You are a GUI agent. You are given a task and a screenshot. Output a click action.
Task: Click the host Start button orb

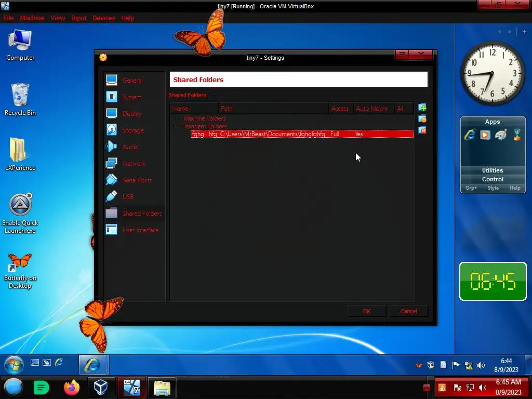click(x=13, y=387)
